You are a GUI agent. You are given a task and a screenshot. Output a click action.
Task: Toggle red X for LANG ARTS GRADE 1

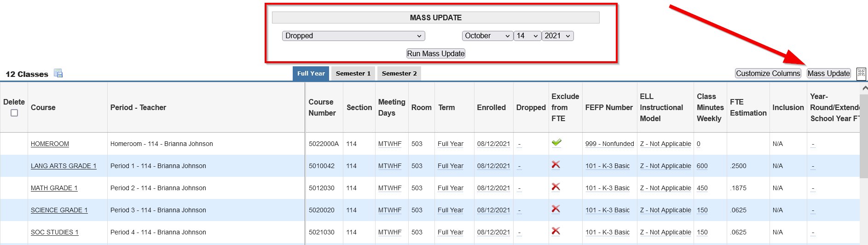[556, 165]
